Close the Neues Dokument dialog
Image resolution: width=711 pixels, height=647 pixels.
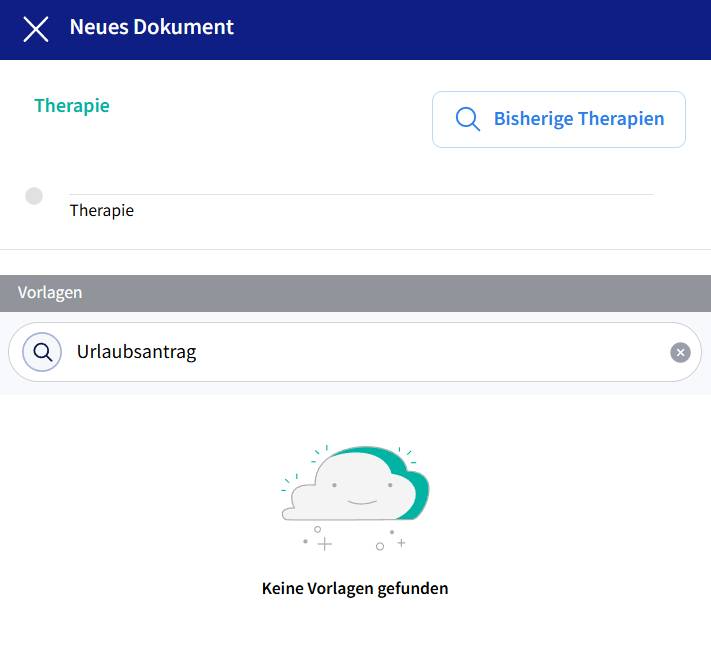click(36, 29)
